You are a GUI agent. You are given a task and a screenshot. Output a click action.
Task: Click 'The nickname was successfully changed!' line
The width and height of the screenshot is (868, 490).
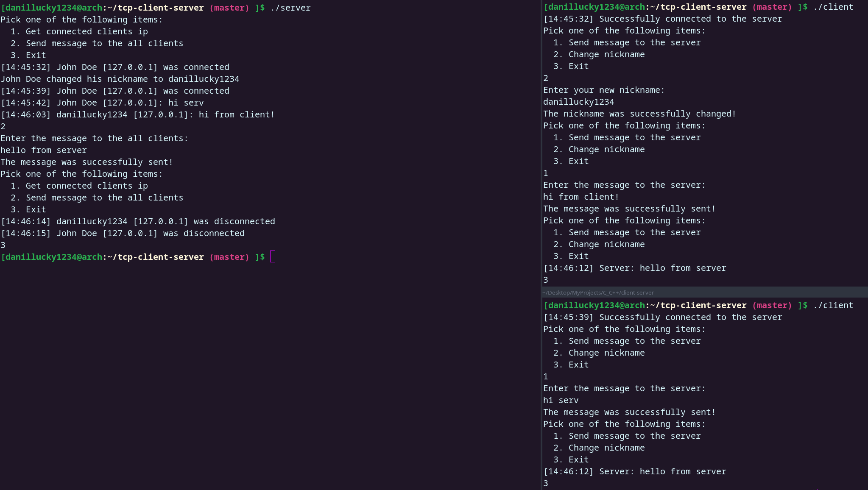click(x=639, y=114)
